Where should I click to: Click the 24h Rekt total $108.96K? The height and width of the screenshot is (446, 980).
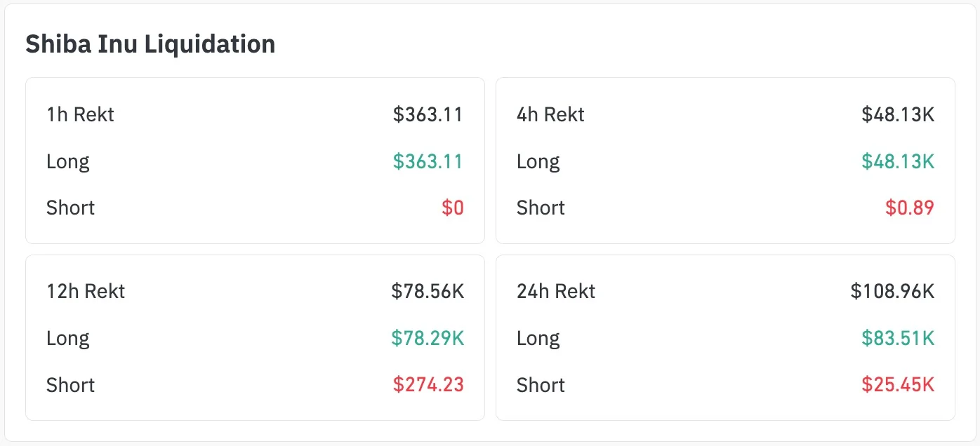(892, 291)
